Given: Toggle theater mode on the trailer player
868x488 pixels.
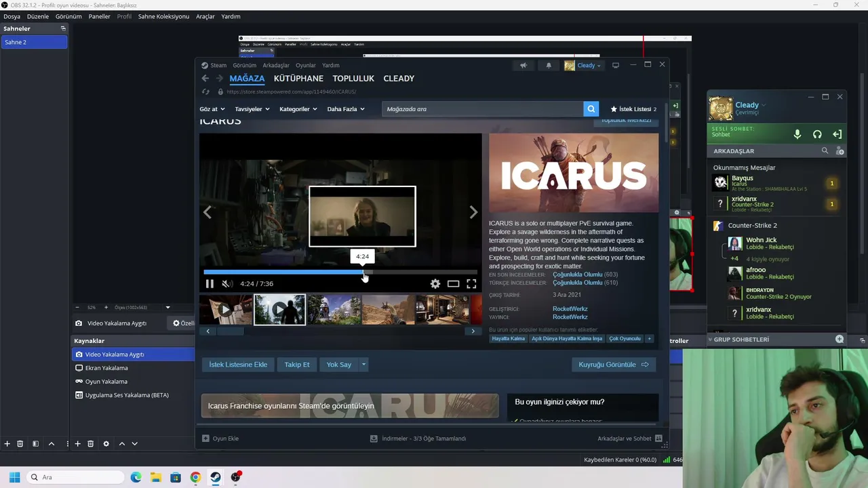Looking at the screenshot, I should (x=453, y=284).
